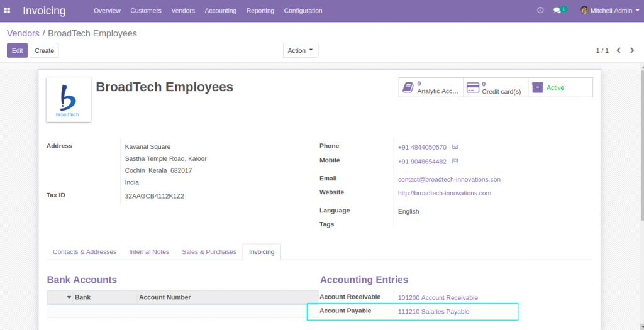The height and width of the screenshot is (330, 644).
Task: Open 101200 Account Receivable link
Action: 438,297
